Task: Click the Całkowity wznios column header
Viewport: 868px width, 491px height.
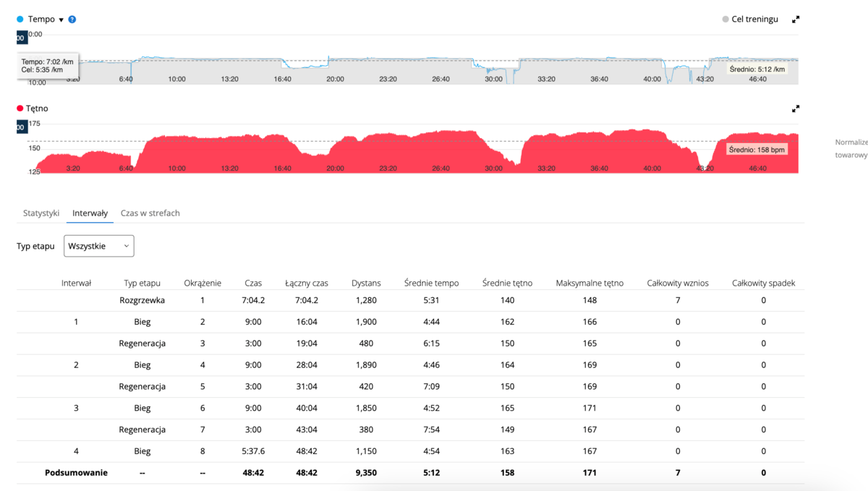Action: pos(678,283)
